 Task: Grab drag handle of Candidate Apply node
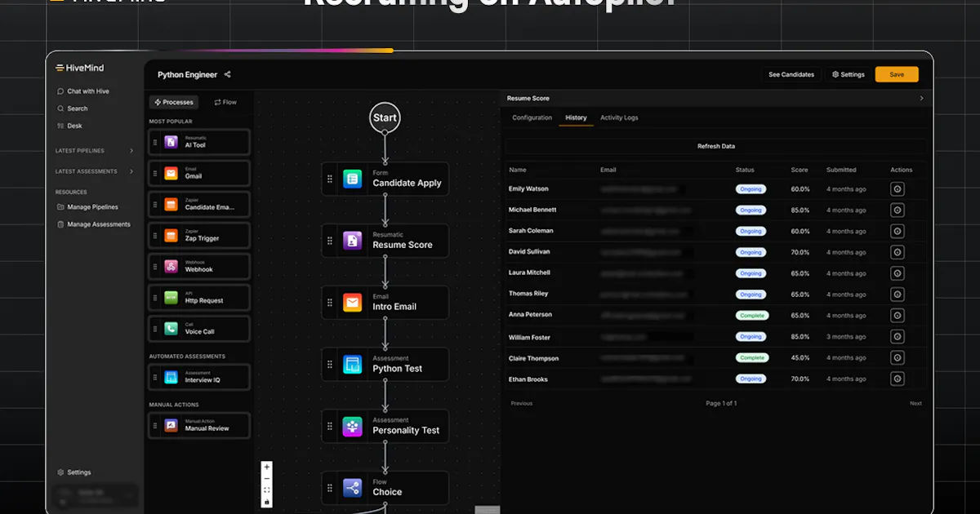pyautogui.click(x=330, y=179)
